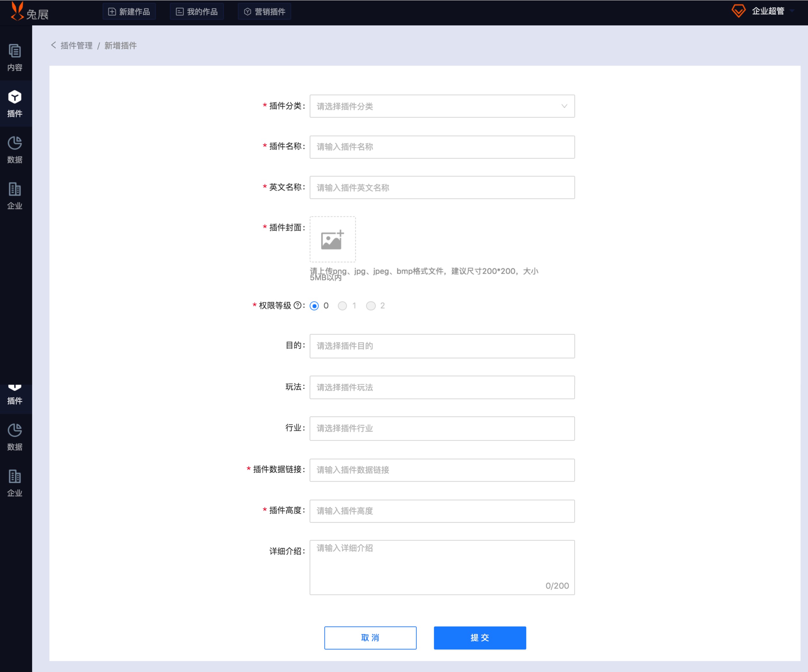Click the image upload box for 插件封面
Image resolution: width=808 pixels, height=672 pixels.
333,240
